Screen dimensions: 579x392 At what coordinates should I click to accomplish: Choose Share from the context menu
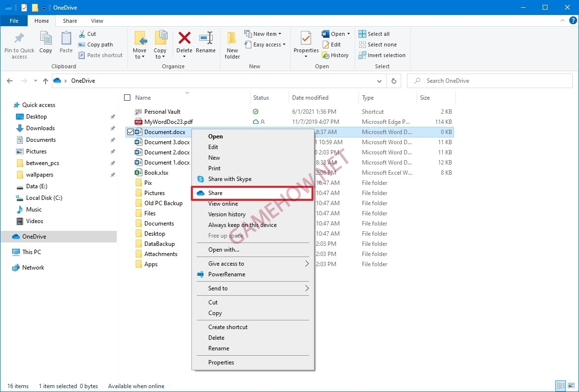(215, 193)
